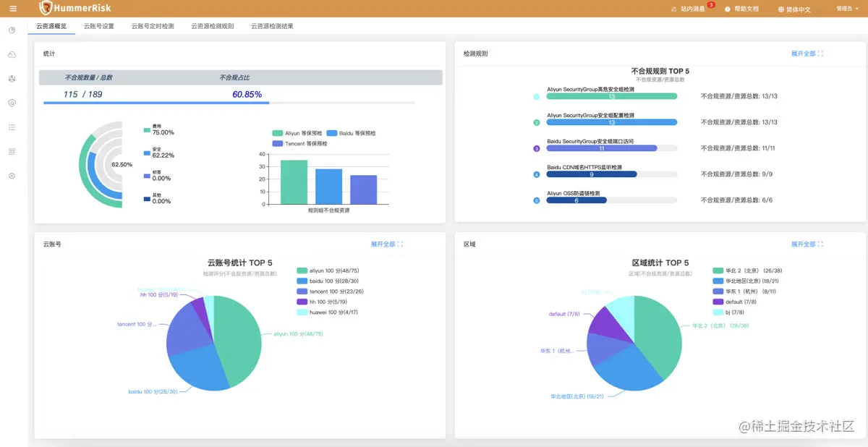Click the 华东 1（杭州）(8/11) legend swatch

pyautogui.click(x=718, y=291)
